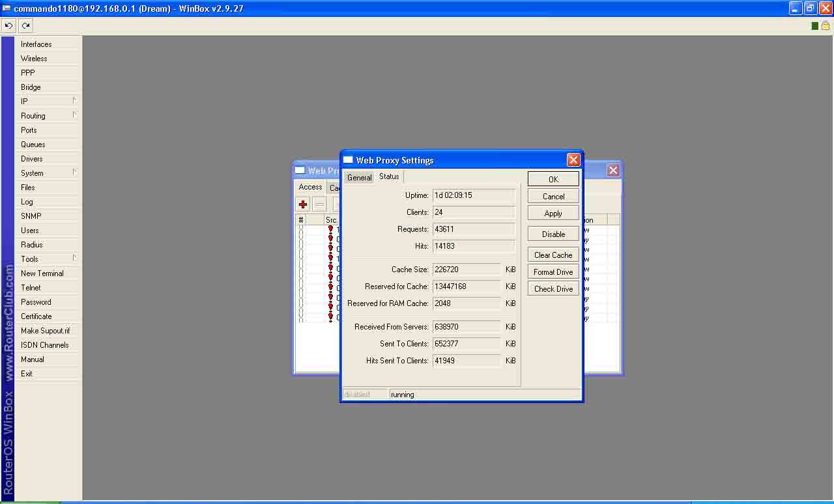834x504 pixels.
Task: Launch New Terminal from sidebar
Action: point(48,273)
